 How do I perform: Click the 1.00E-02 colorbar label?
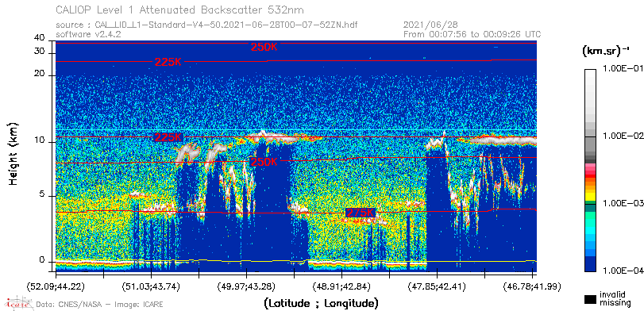tap(623, 136)
